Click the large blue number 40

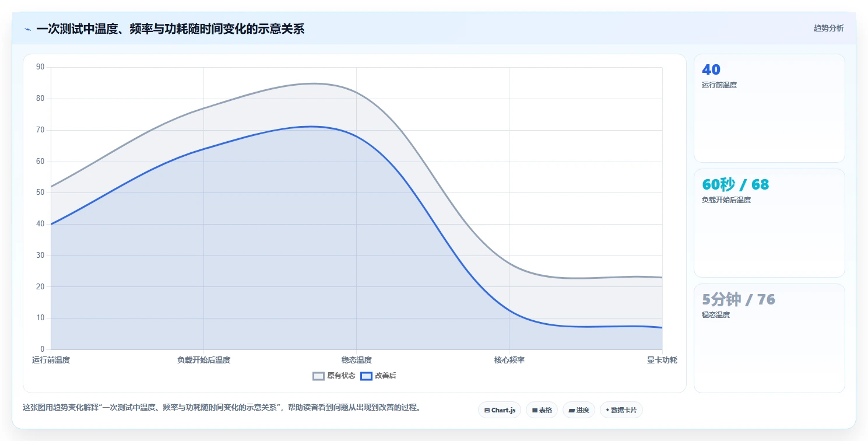pos(711,70)
